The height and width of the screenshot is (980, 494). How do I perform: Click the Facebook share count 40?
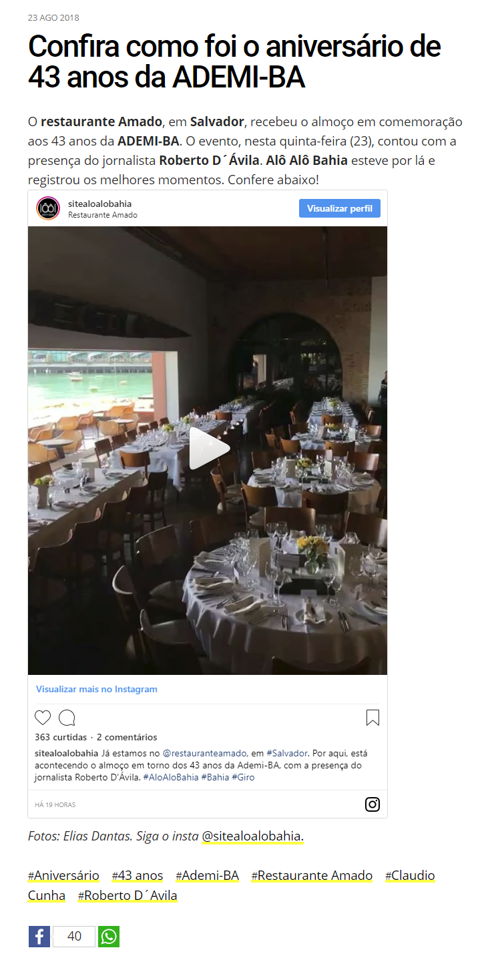(74, 937)
